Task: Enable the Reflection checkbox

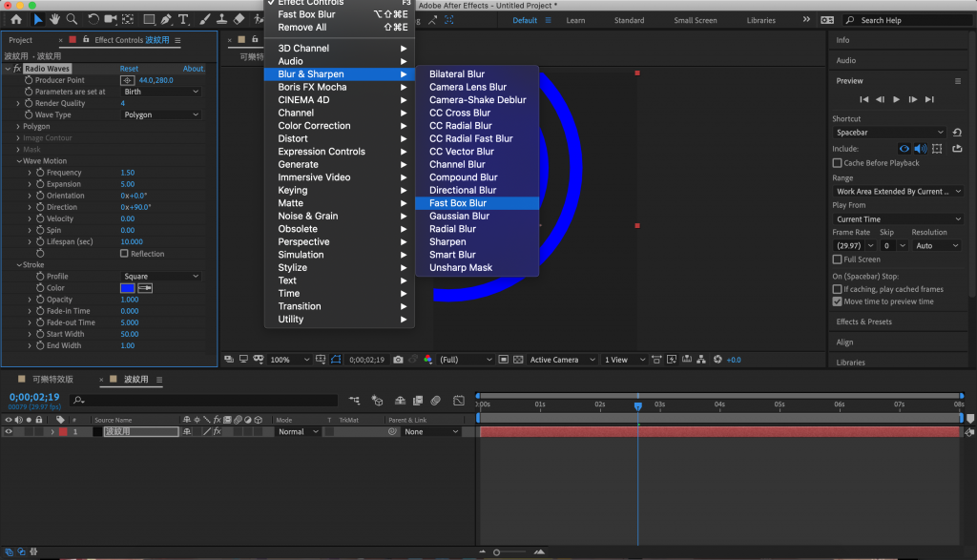Action: tap(124, 254)
